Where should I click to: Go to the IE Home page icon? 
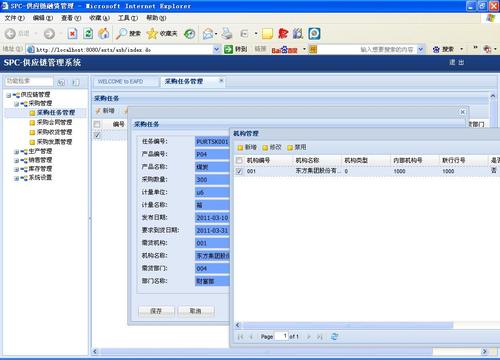pyautogui.click(x=104, y=33)
